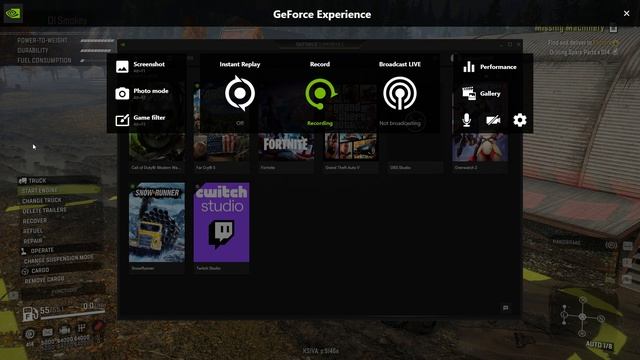This screenshot has height=360, width=640.
Task: Select CHANGE TRUCK in the game menu
Action: pos(42,200)
